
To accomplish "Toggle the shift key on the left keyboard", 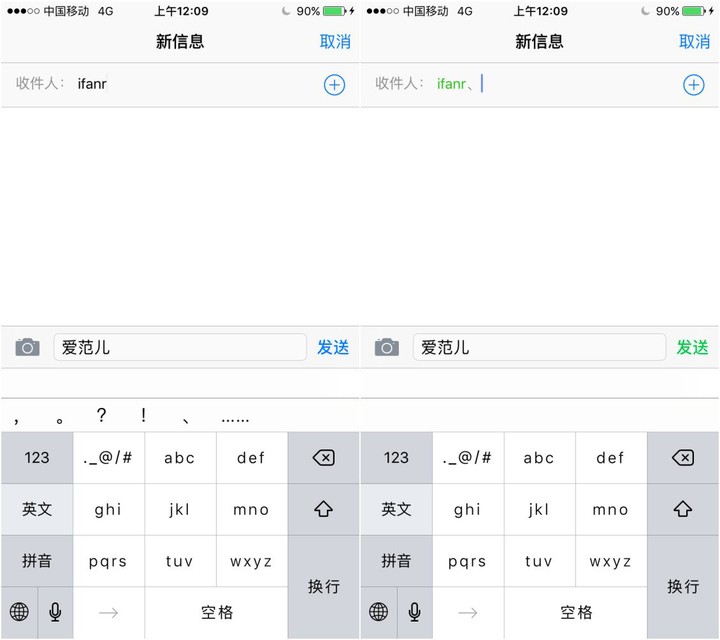I will click(323, 509).
